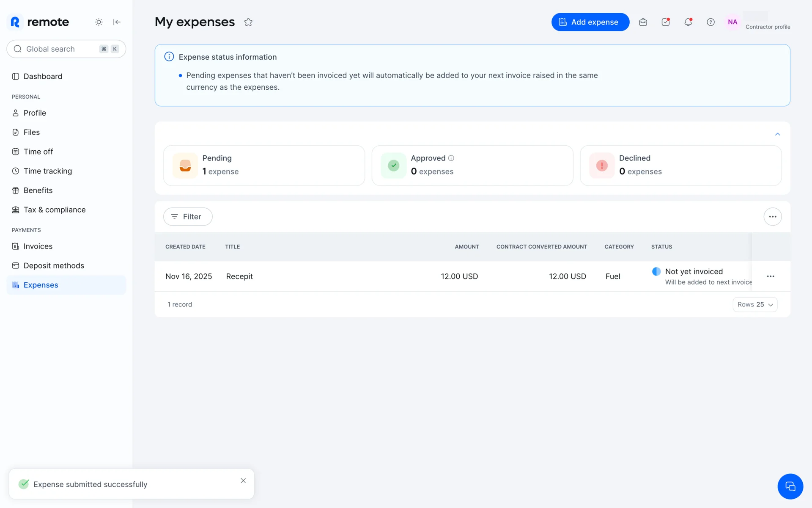Click the Approved info icon
This screenshot has width=812, height=508.
pyautogui.click(x=451, y=158)
